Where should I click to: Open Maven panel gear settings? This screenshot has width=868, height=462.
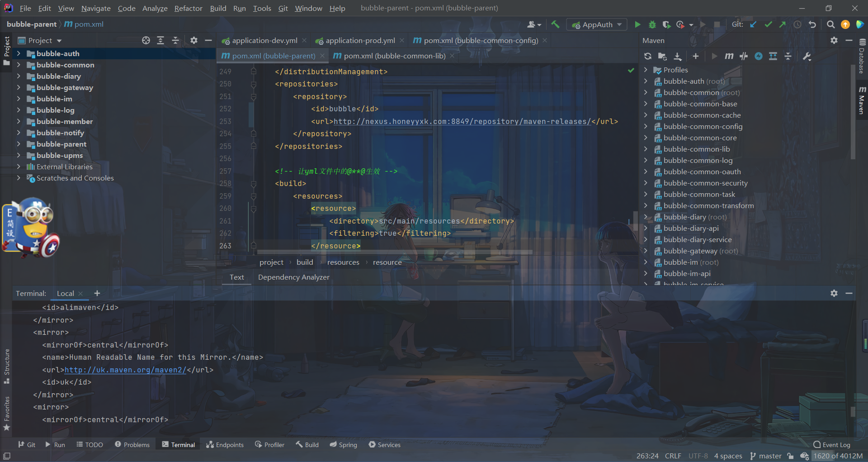pos(834,40)
